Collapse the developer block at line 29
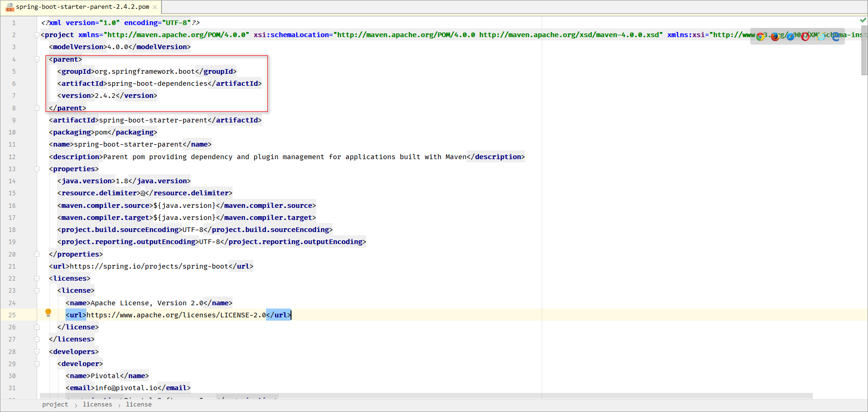The height and width of the screenshot is (412, 868). pyautogui.click(x=37, y=364)
